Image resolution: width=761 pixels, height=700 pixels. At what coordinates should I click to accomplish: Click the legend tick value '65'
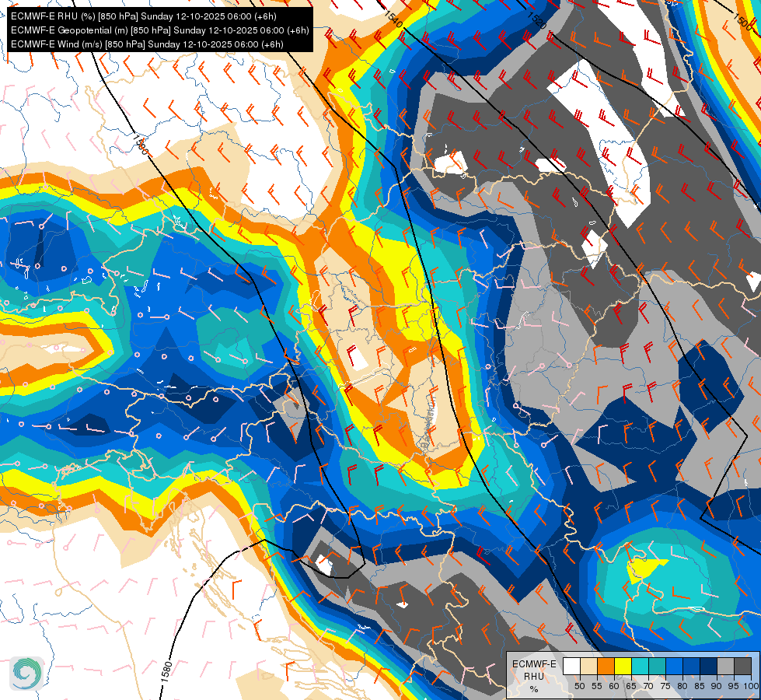pos(631,686)
